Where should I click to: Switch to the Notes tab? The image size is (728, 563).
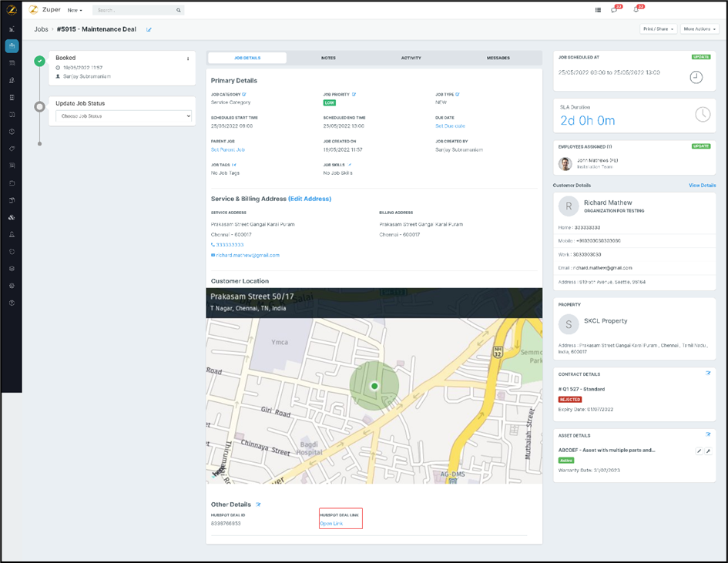click(x=328, y=58)
